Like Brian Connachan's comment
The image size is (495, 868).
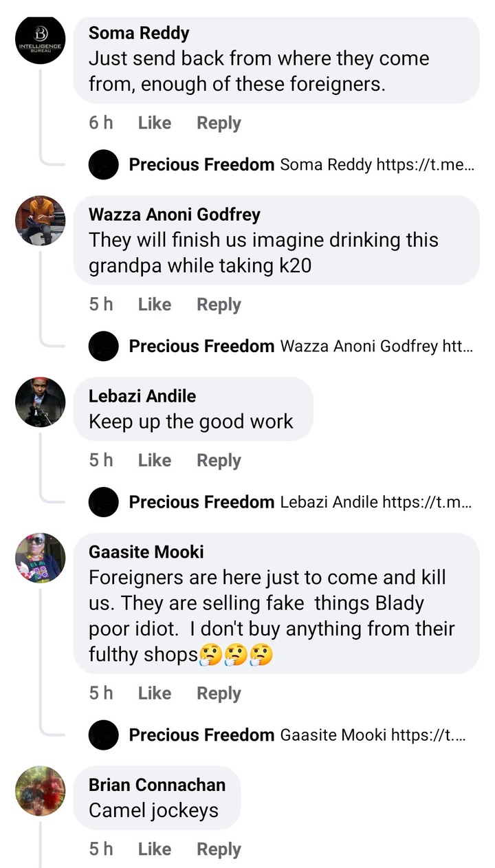click(154, 849)
